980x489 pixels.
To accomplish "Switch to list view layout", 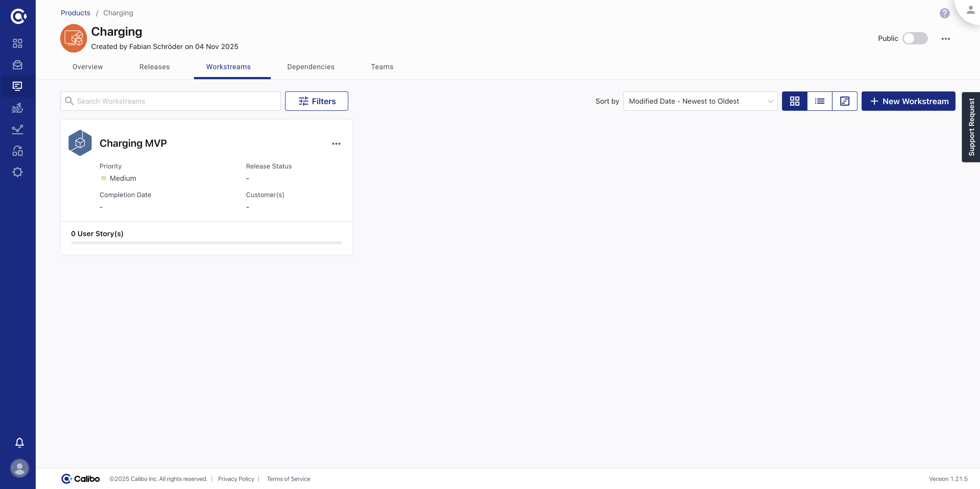I will coord(820,101).
